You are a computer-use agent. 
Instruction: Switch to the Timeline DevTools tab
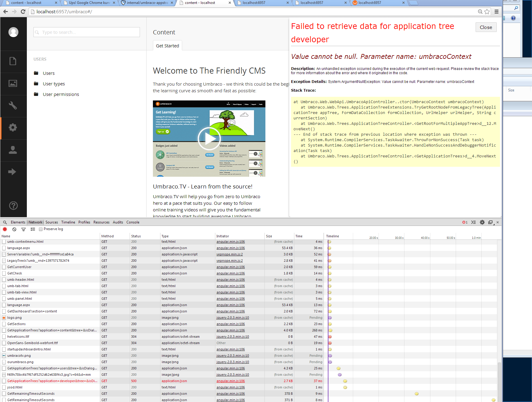68,222
